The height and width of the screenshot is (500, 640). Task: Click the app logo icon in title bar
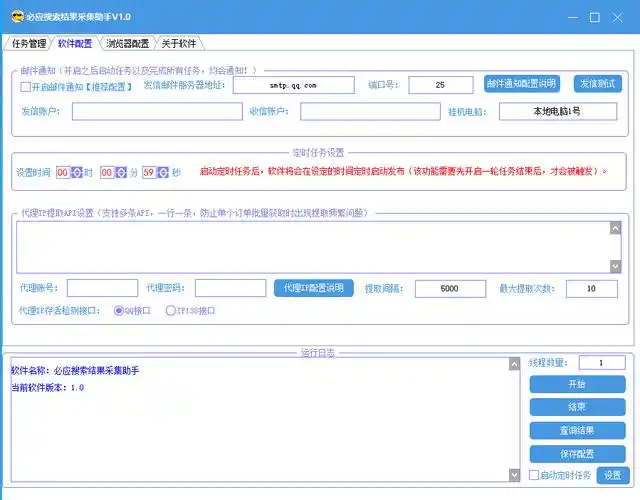click(x=18, y=17)
